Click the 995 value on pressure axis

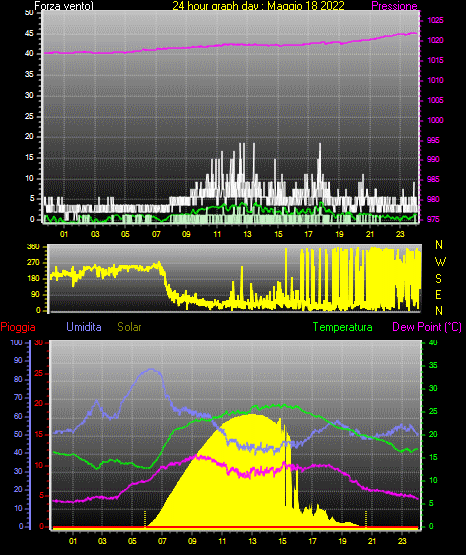(x=433, y=140)
